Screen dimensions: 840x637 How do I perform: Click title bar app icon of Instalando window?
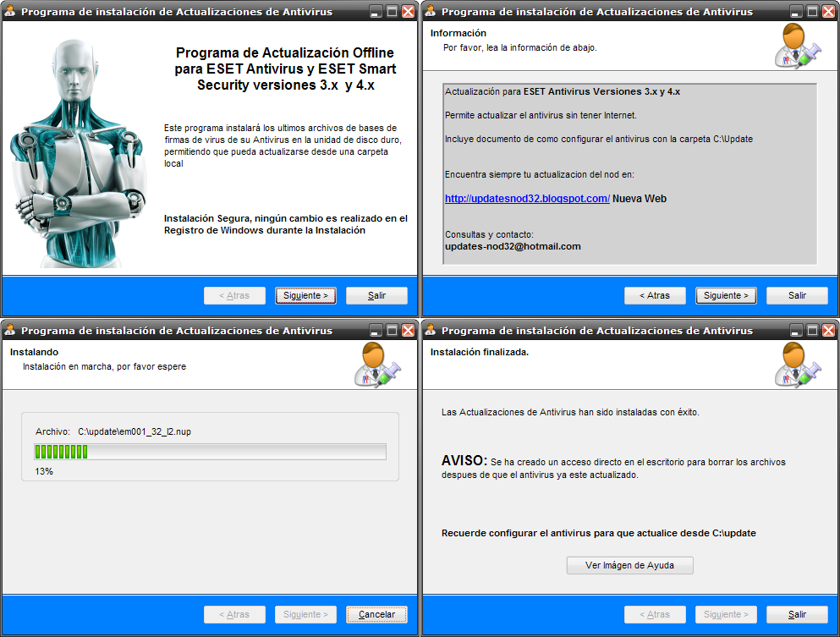(x=10, y=330)
